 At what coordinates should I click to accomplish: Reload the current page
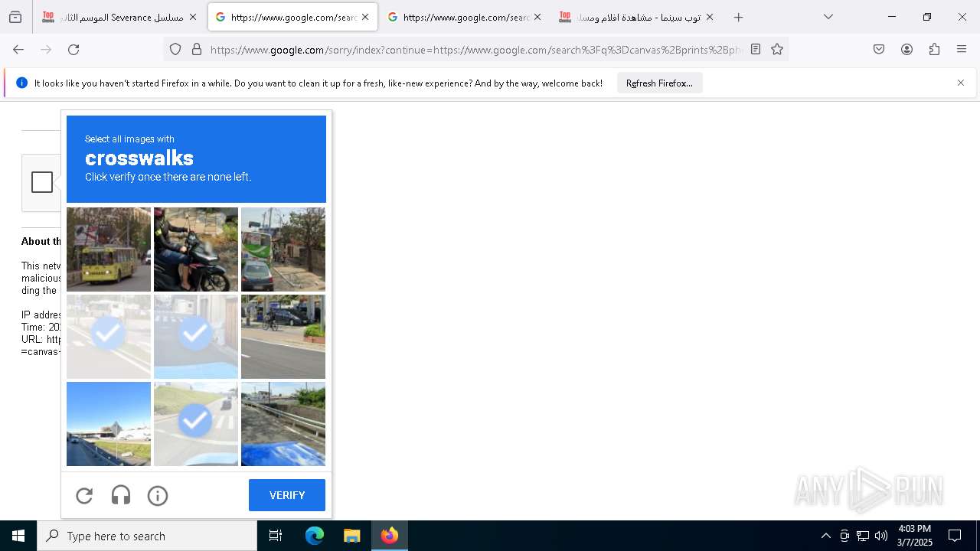pyautogui.click(x=73, y=49)
